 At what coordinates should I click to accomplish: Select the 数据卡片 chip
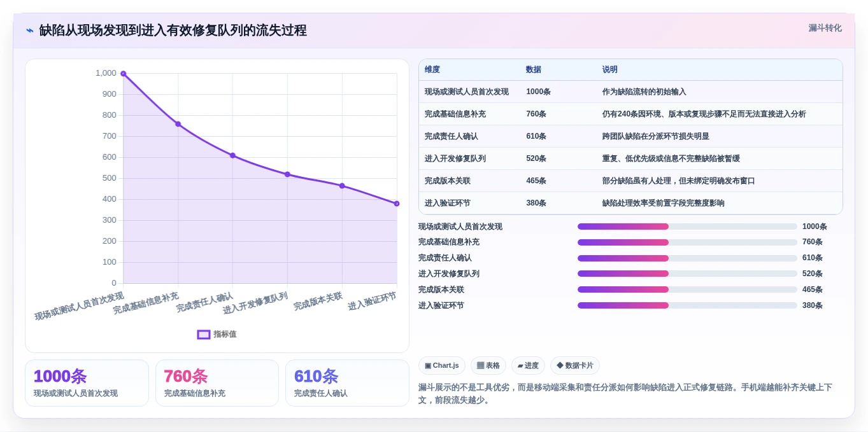point(574,365)
